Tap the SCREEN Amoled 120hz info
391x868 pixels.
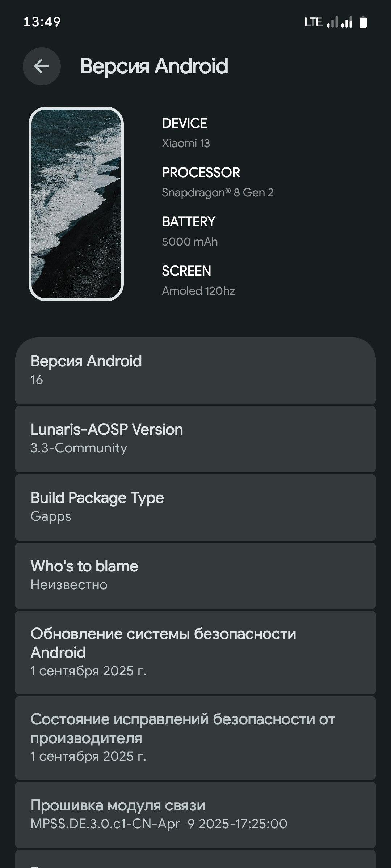click(x=198, y=281)
